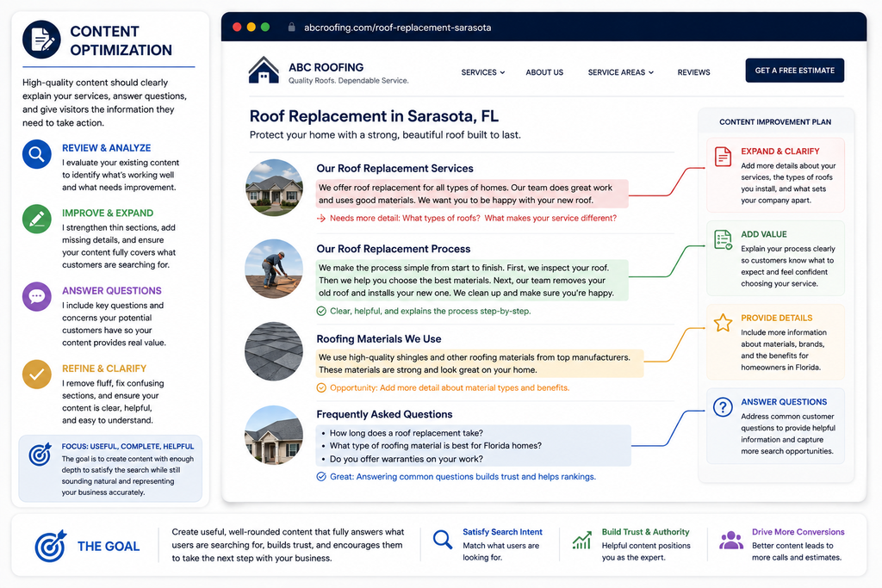This screenshot has height=588, width=882.
Task: Click the ABC Roofing house logo
Action: 264,71
